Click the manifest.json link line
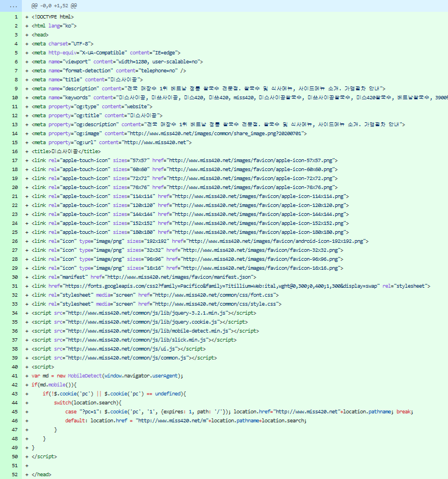448x479 pixels. [x=144, y=277]
